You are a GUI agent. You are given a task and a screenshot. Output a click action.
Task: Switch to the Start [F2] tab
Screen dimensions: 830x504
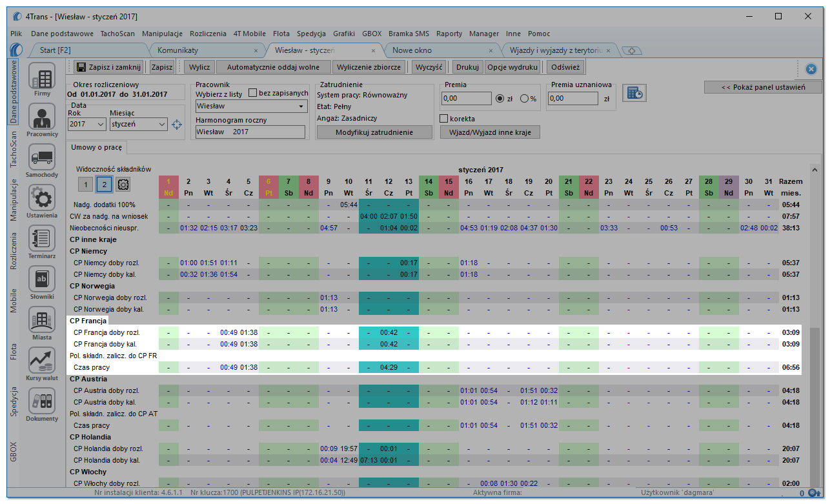point(56,50)
